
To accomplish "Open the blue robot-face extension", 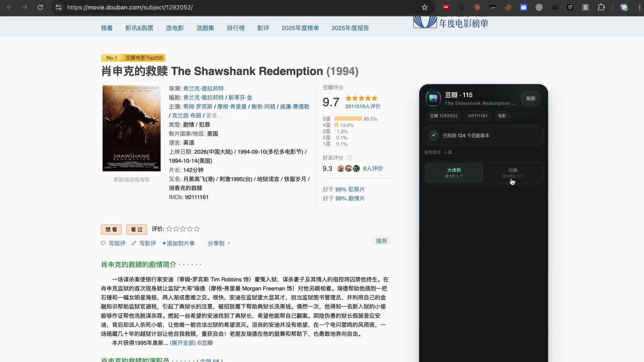I will coord(524,7).
